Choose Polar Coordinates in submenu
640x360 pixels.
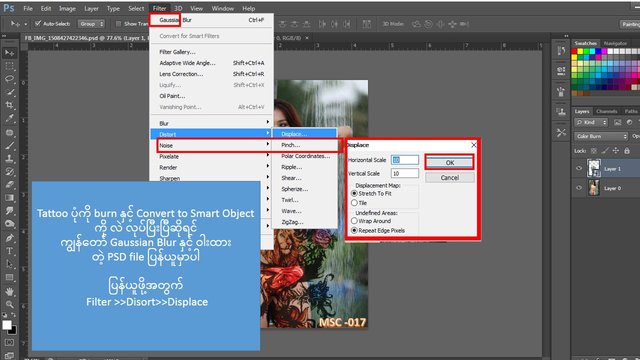(305, 156)
